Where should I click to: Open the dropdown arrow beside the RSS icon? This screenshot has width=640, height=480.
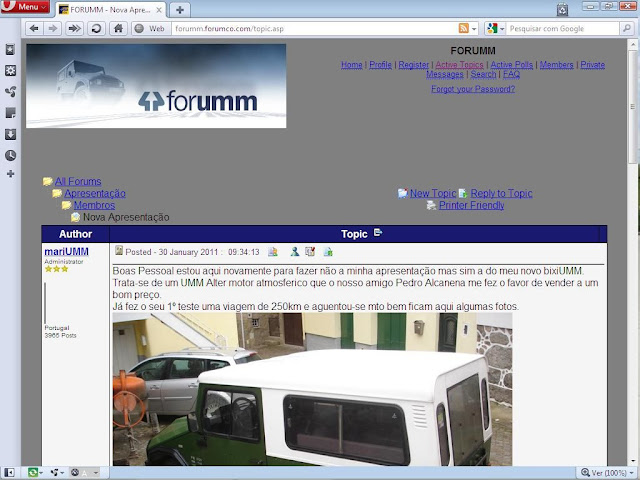tap(474, 29)
